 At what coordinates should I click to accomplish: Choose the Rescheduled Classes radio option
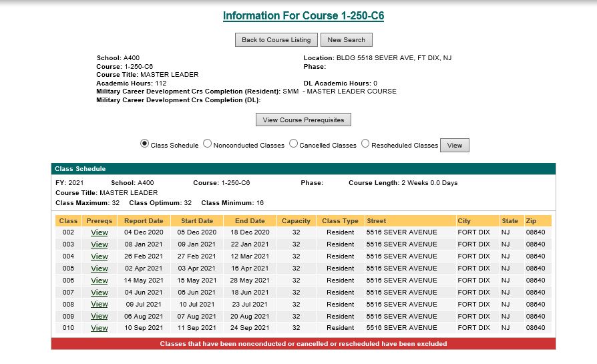pos(365,144)
